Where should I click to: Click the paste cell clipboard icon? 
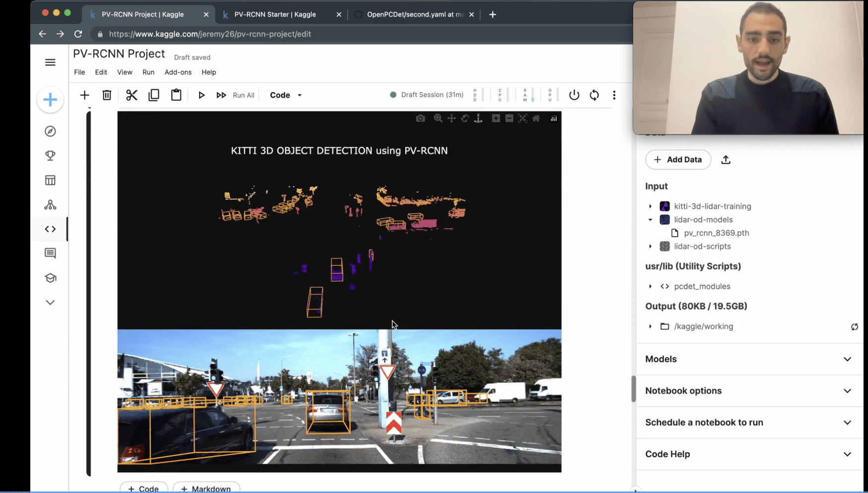point(176,95)
